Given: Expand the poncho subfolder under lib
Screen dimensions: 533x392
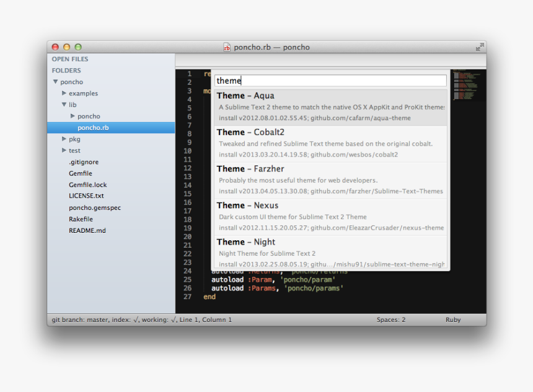Looking at the screenshot, I should pyautogui.click(x=73, y=116).
